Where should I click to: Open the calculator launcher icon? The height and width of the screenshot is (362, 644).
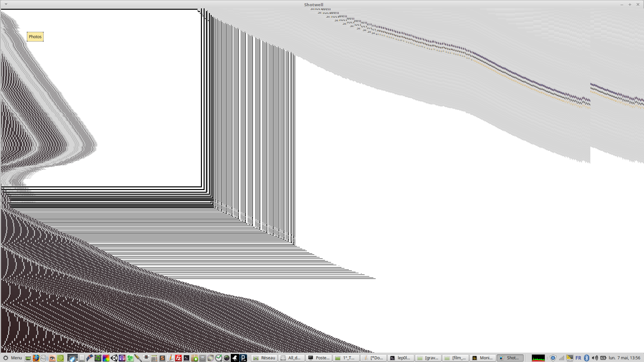(154, 358)
